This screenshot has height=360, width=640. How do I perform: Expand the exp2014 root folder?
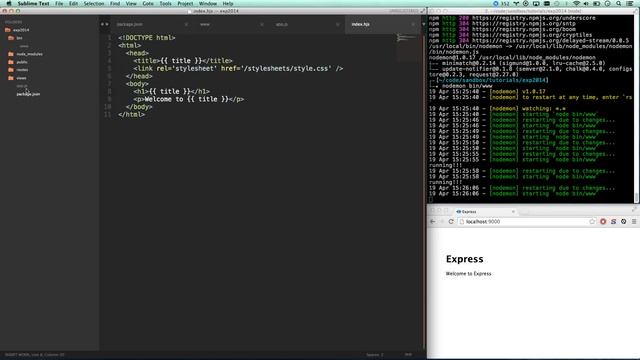[x=17, y=30]
